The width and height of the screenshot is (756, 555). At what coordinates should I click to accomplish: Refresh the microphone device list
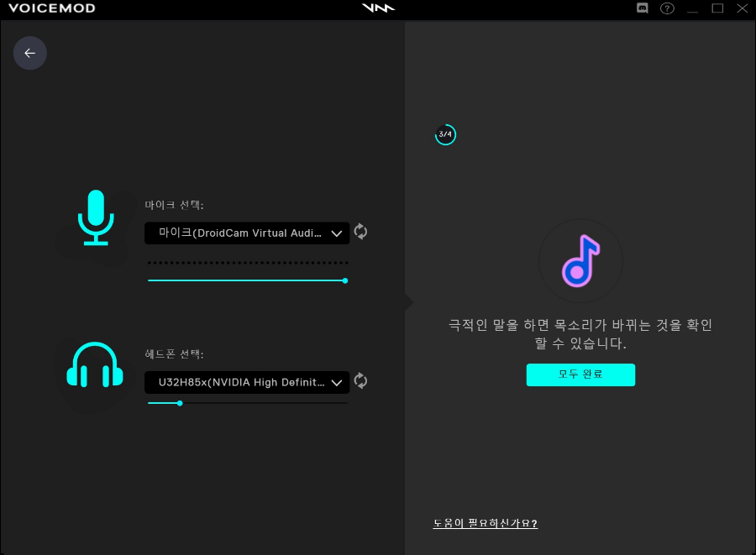tap(360, 232)
